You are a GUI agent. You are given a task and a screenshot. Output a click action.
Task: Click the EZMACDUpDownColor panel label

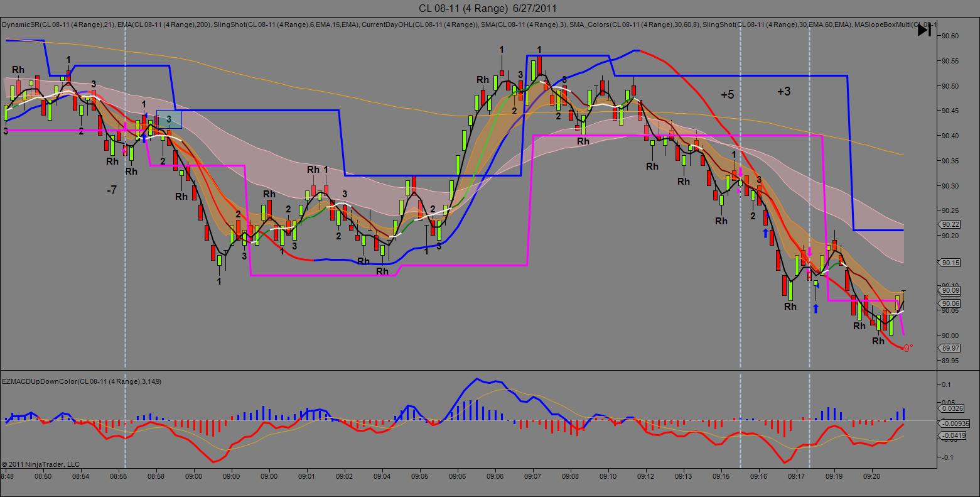82,381
